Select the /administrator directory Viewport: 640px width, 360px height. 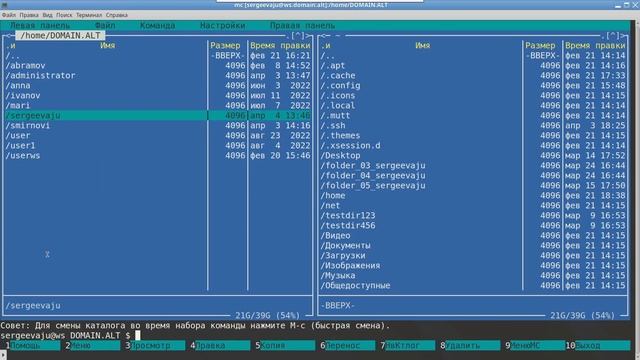pos(40,76)
